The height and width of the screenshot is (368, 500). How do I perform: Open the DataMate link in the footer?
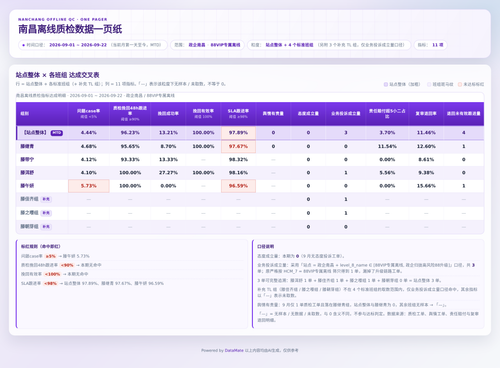(x=234, y=350)
